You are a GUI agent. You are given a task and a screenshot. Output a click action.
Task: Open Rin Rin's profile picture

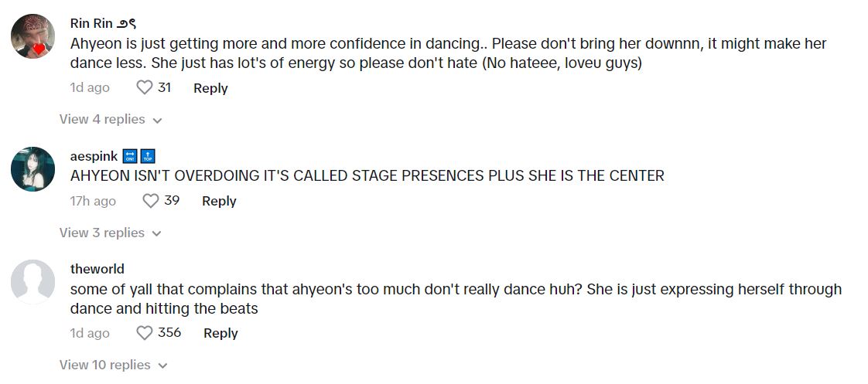33,36
